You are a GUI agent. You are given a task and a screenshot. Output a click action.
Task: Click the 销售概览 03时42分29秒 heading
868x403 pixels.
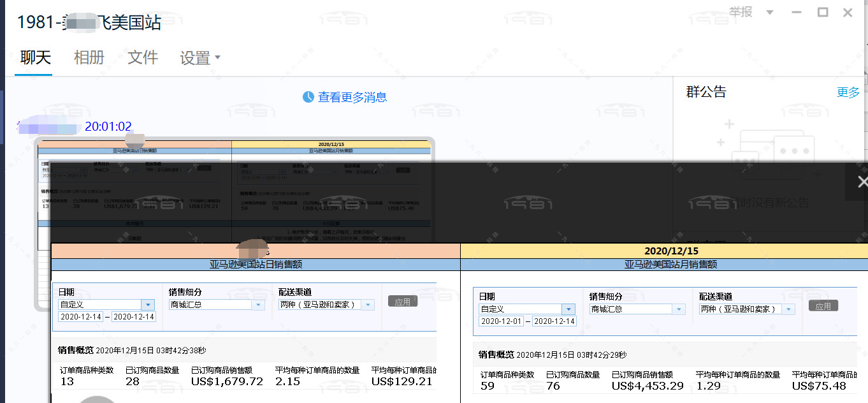tap(553, 355)
